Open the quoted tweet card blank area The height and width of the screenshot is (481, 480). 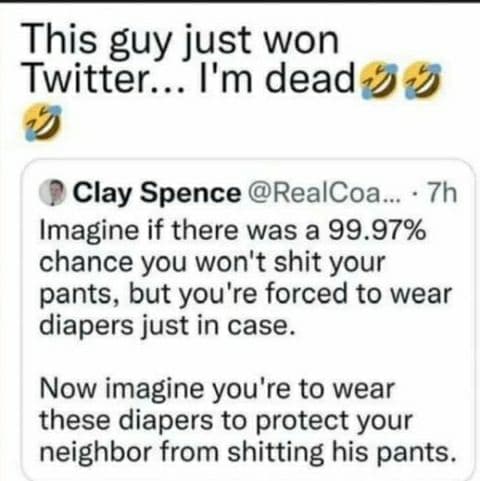click(x=248, y=357)
